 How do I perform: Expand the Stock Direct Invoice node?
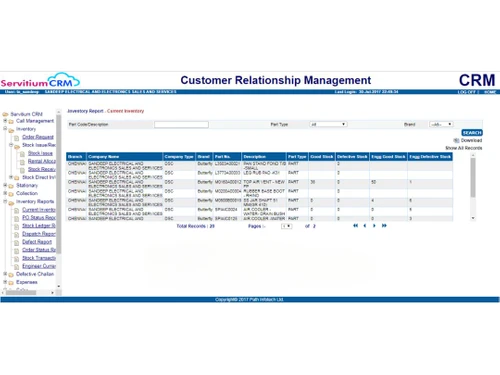[11, 177]
